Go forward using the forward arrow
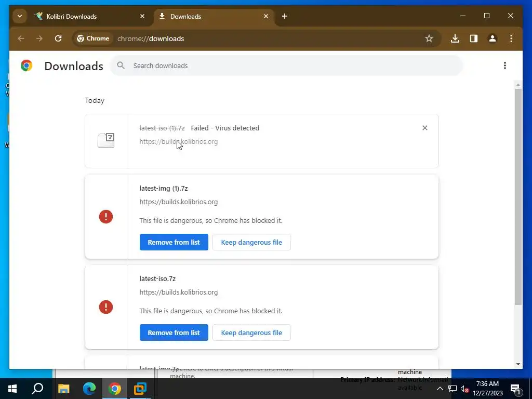532x399 pixels. pyautogui.click(x=39, y=38)
